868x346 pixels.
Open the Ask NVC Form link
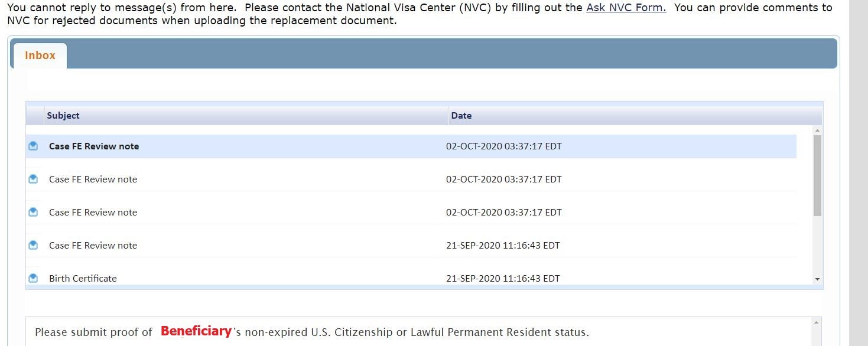point(626,8)
